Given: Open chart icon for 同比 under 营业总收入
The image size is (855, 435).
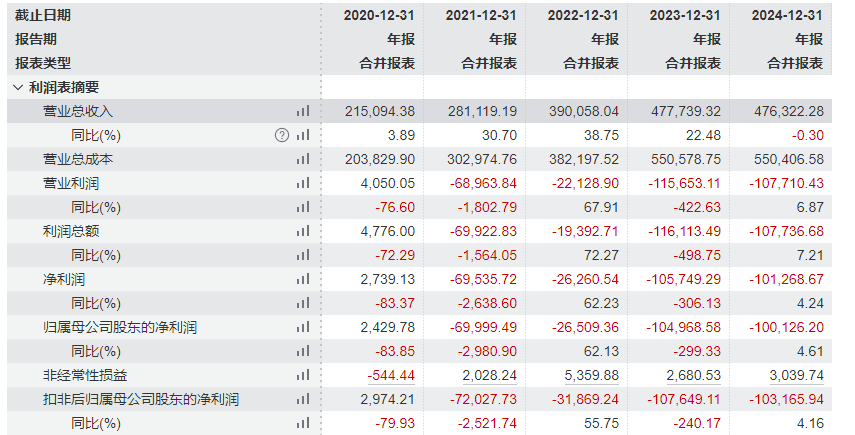Looking at the screenshot, I should (x=302, y=135).
